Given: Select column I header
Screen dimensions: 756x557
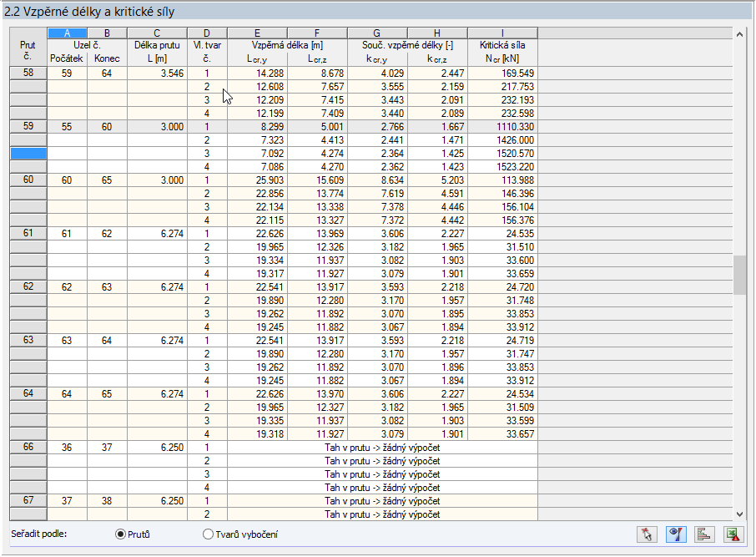Looking at the screenshot, I should click(x=502, y=33).
